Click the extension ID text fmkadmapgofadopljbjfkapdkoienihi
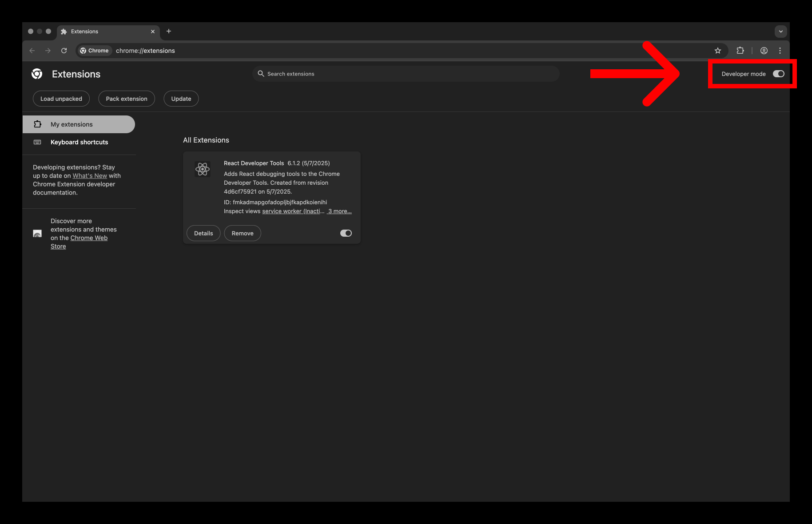This screenshot has height=524, width=812. pyautogui.click(x=280, y=202)
